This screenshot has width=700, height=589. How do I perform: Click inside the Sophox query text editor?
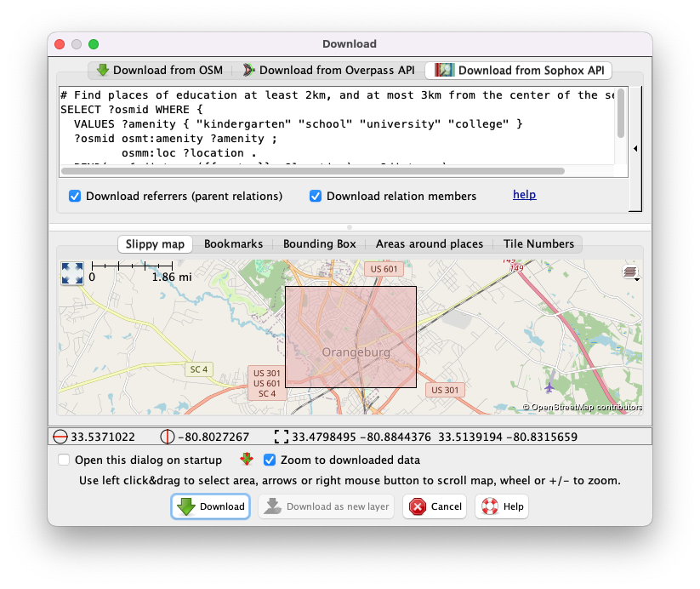coord(337,125)
